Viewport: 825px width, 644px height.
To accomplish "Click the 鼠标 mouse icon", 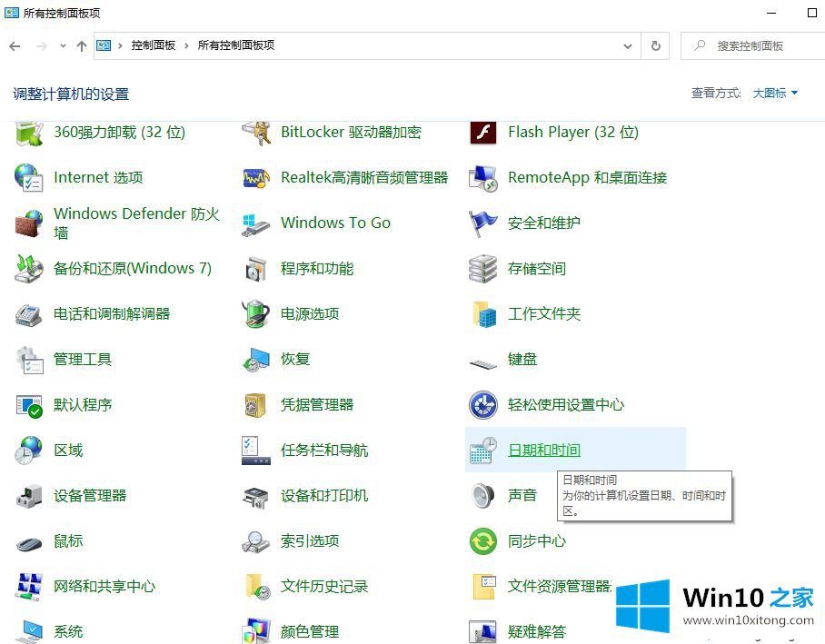I will coord(29,543).
